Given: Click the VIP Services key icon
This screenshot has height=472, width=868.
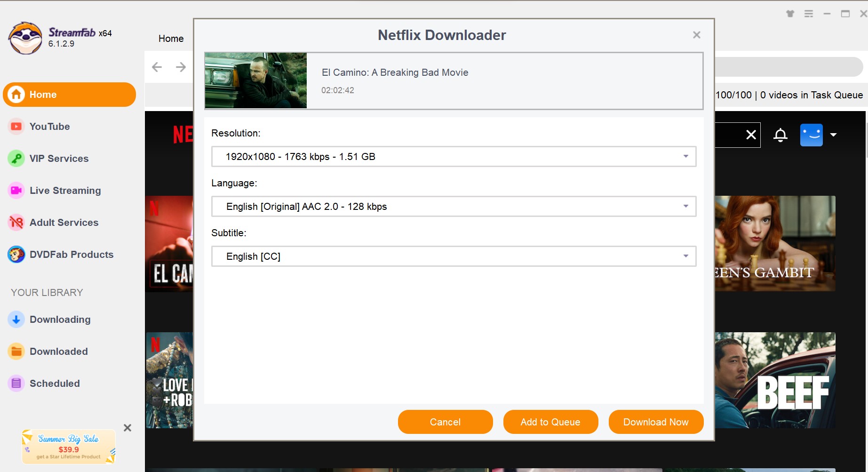Looking at the screenshot, I should point(16,159).
